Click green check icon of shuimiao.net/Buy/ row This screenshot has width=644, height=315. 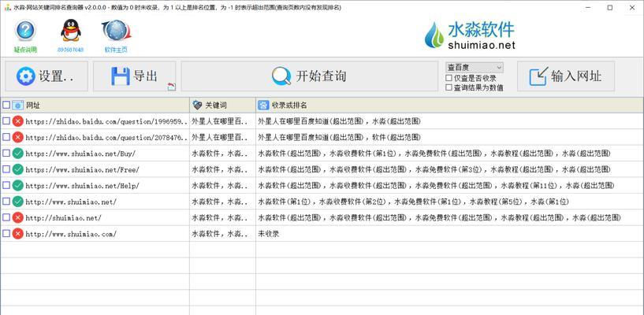tap(17, 153)
